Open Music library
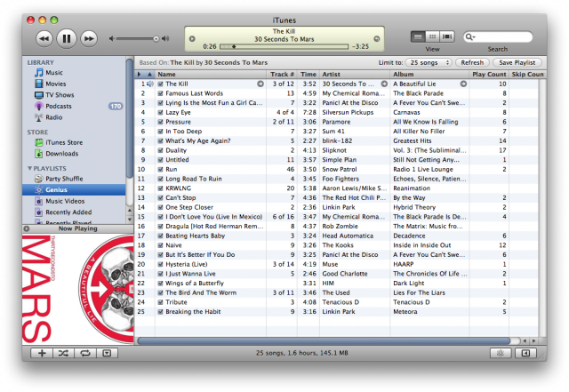Image resolution: width=569 pixels, height=392 pixels. (x=53, y=73)
